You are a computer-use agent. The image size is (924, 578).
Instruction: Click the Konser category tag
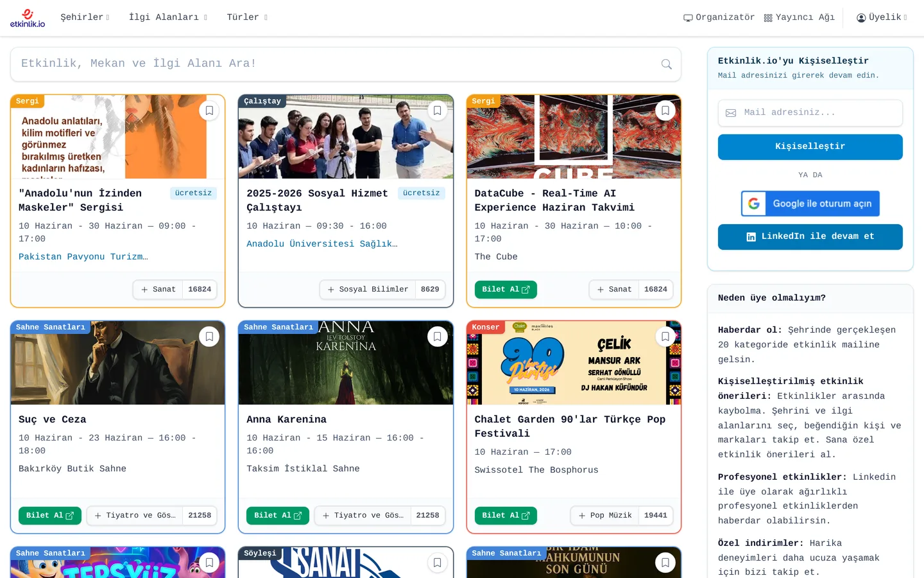pos(486,327)
